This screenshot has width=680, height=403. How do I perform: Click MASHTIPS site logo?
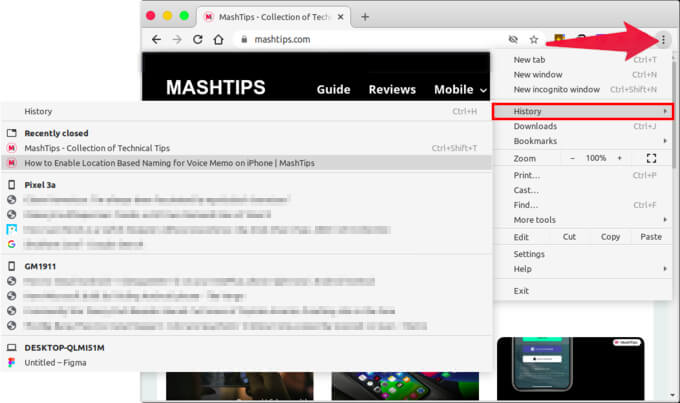[216, 88]
